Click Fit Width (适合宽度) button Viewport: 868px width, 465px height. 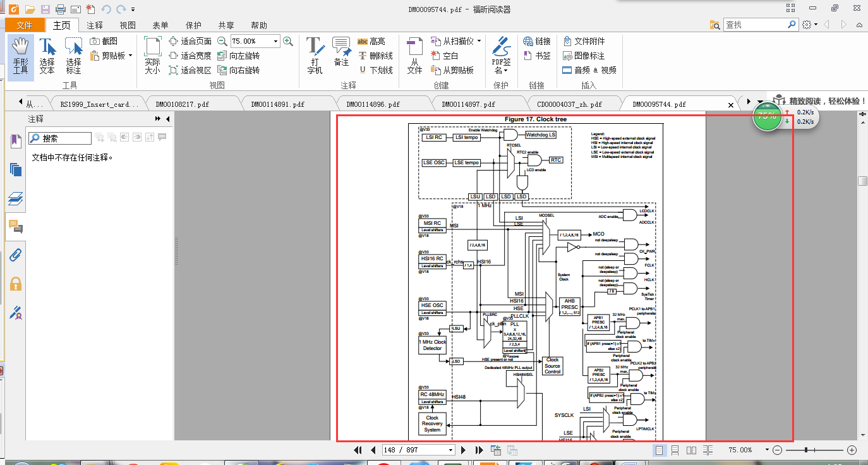click(190, 56)
